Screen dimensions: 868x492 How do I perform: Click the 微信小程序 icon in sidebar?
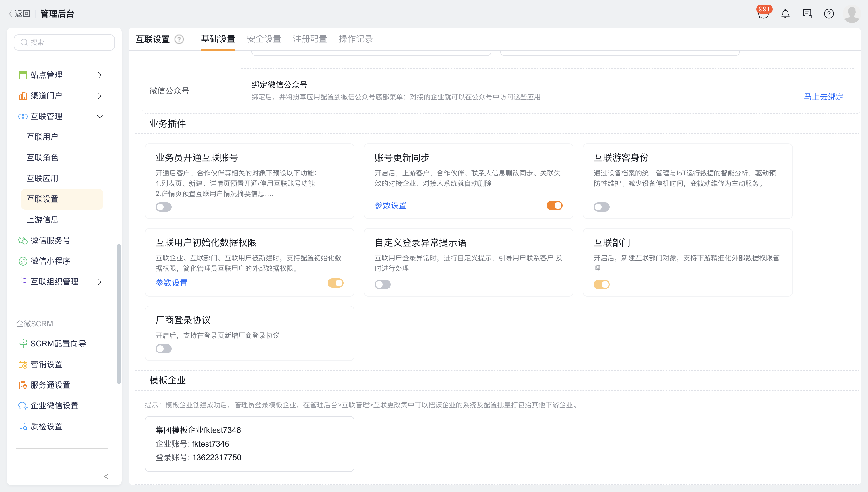coord(23,261)
